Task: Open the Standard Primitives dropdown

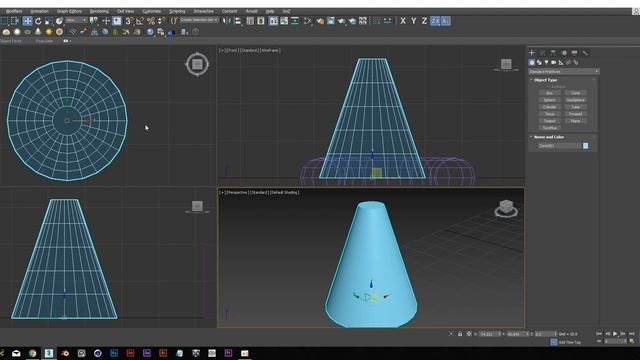Action: 564,71
